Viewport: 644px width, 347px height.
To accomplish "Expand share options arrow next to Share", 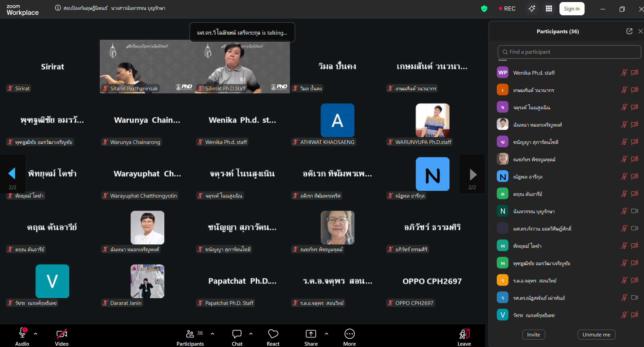I will pyautogui.click(x=327, y=334).
